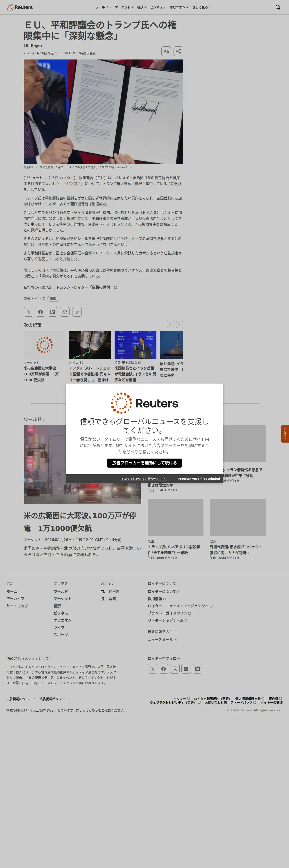Go to アーカイブ in footer
The image size is (289, 868).
[16, 599]
